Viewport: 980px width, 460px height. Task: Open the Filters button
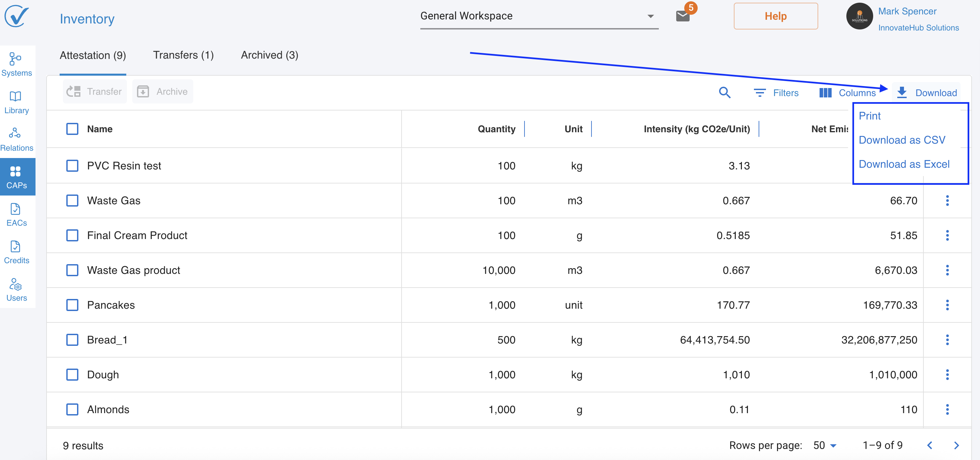coord(776,93)
